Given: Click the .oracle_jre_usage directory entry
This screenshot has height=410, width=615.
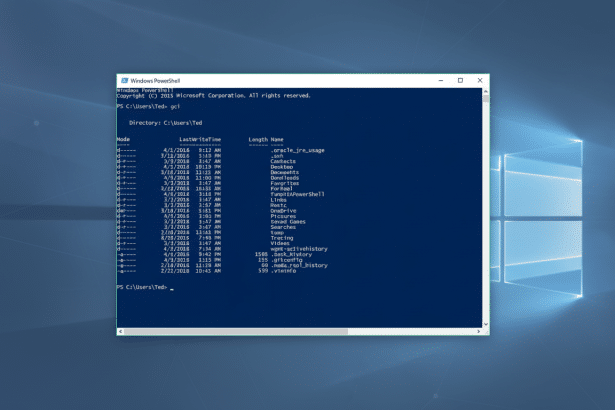Looking at the screenshot, I should click(297, 150).
